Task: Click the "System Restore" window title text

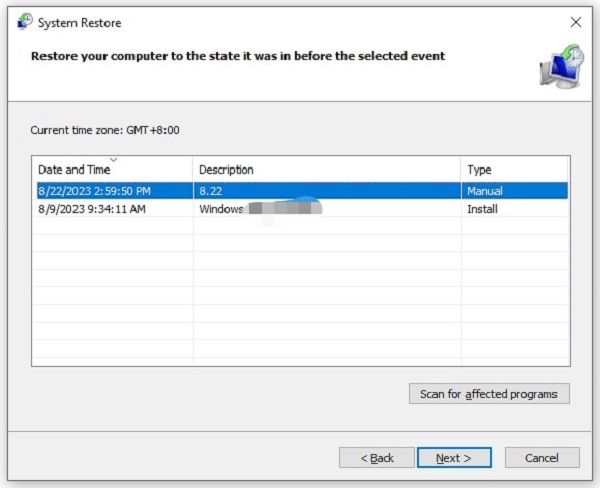Action: [78, 22]
